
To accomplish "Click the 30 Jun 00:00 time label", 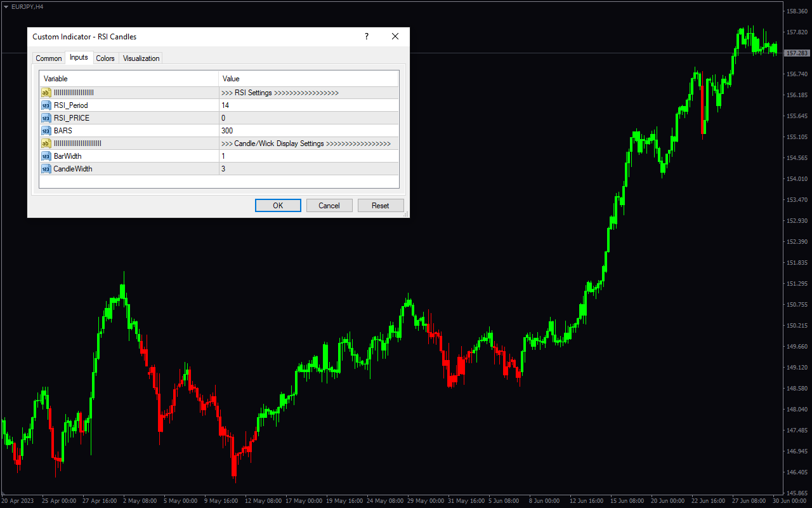I will tap(789, 501).
